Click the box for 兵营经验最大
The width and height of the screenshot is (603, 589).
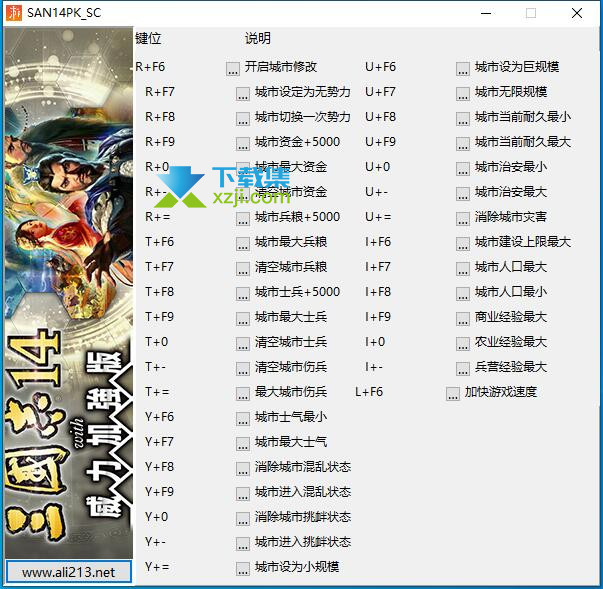[x=463, y=368]
